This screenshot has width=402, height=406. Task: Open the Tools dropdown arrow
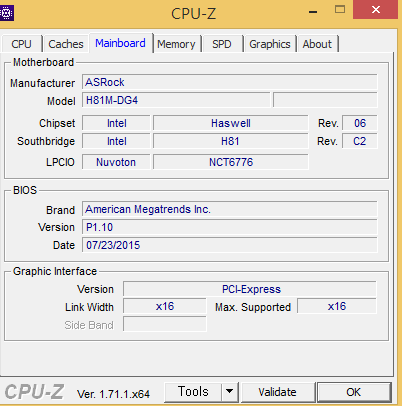[x=230, y=392]
